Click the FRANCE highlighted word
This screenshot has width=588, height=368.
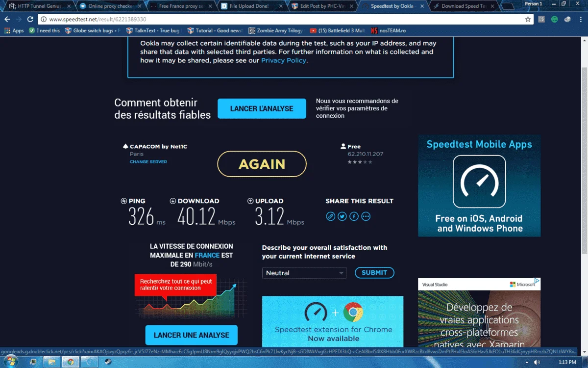pyautogui.click(x=207, y=255)
